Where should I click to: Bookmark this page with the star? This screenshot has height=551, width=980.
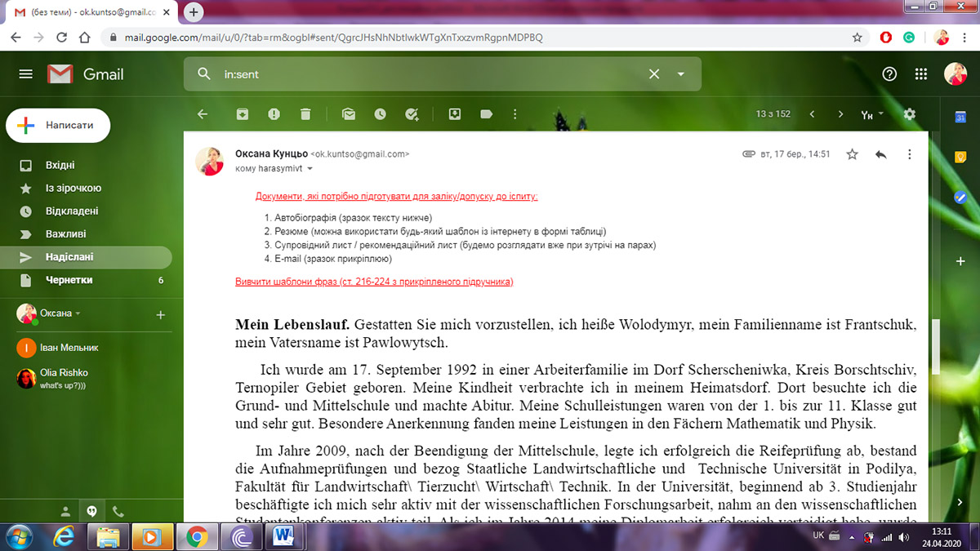(857, 38)
